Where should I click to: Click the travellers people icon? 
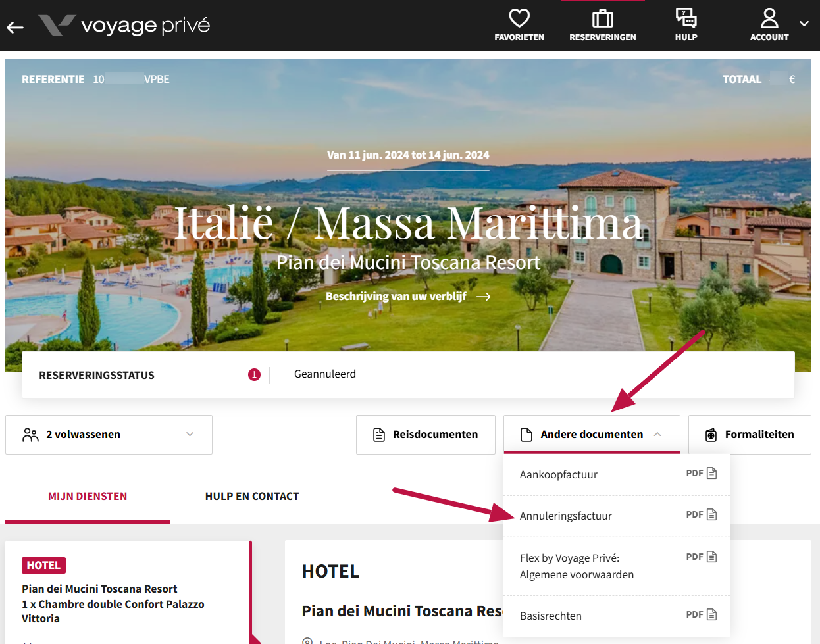[31, 435]
